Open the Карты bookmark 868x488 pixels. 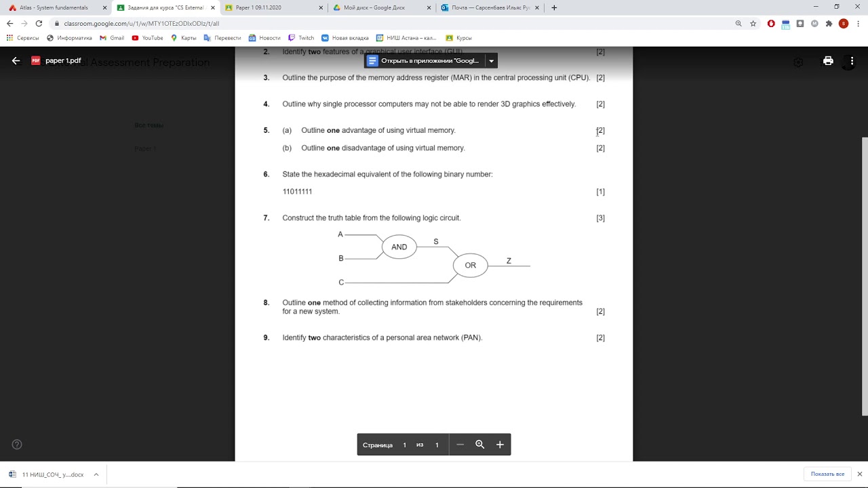(x=184, y=38)
